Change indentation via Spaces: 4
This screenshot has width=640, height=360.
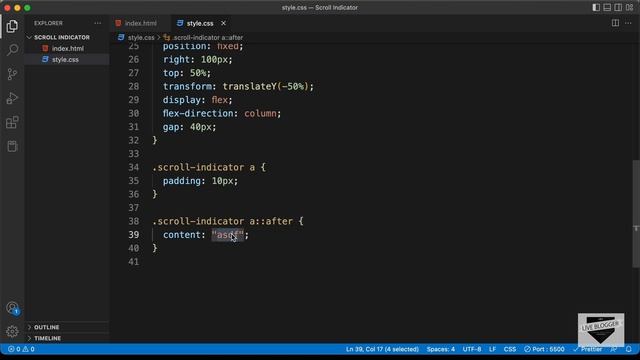[440, 349]
